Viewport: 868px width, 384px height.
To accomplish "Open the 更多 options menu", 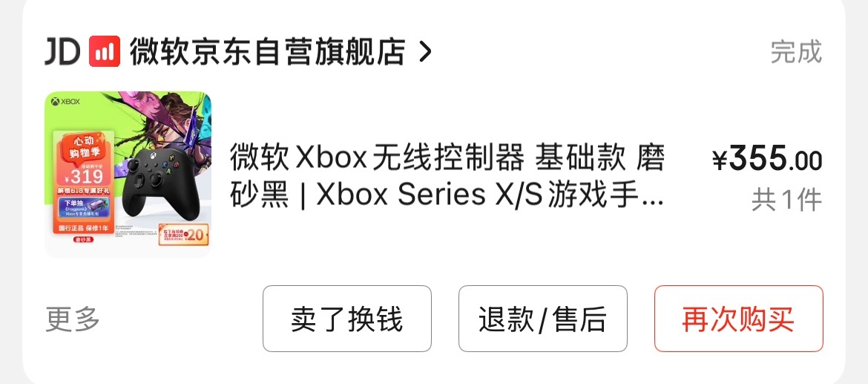I will (73, 319).
